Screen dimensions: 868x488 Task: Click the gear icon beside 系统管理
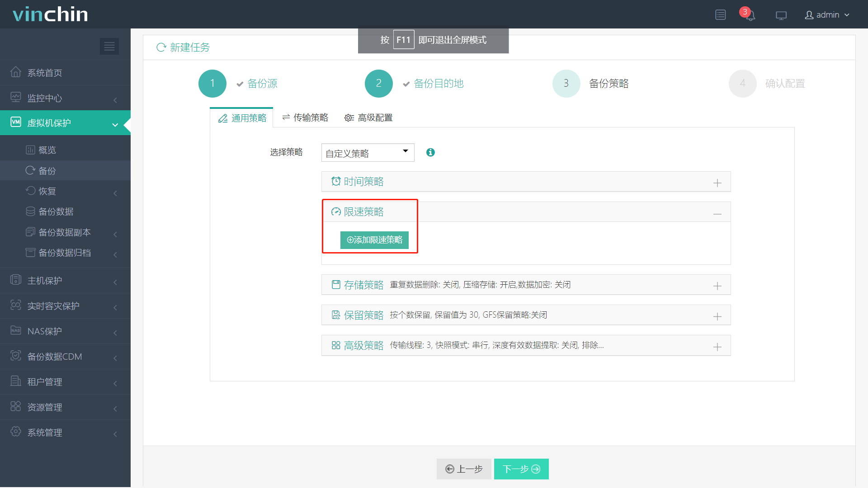click(x=16, y=432)
